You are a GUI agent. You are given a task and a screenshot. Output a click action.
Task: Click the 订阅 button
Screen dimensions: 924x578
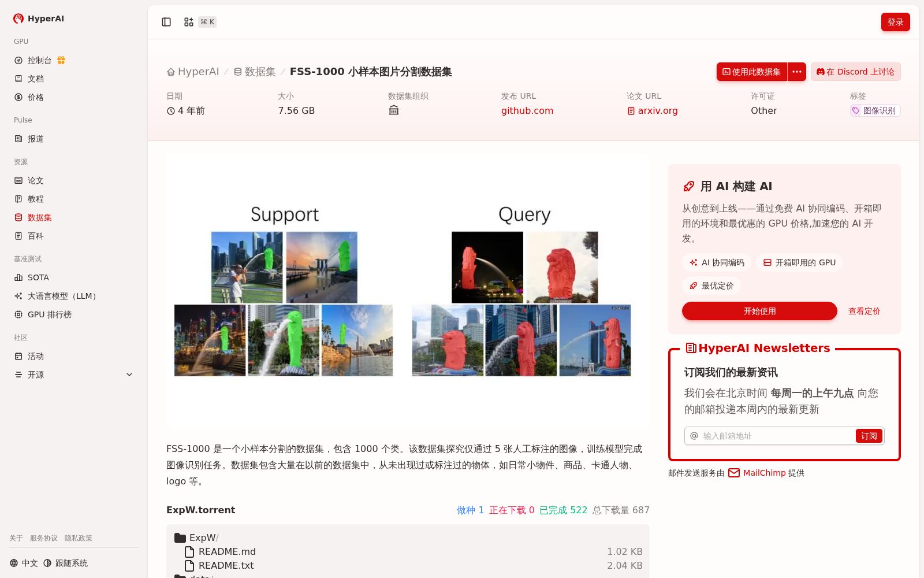[869, 436]
